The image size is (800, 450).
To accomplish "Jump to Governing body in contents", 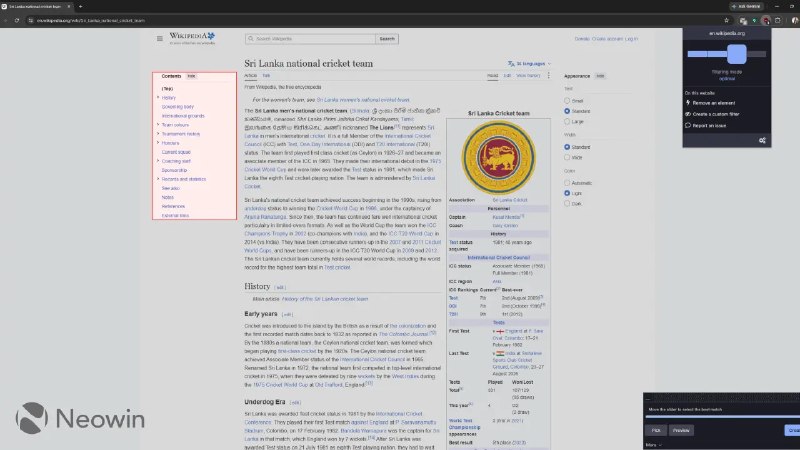I will (178, 107).
